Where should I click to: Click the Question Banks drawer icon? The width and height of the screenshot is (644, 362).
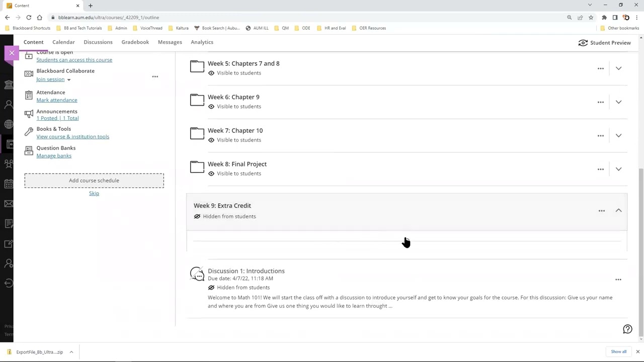coord(29,150)
